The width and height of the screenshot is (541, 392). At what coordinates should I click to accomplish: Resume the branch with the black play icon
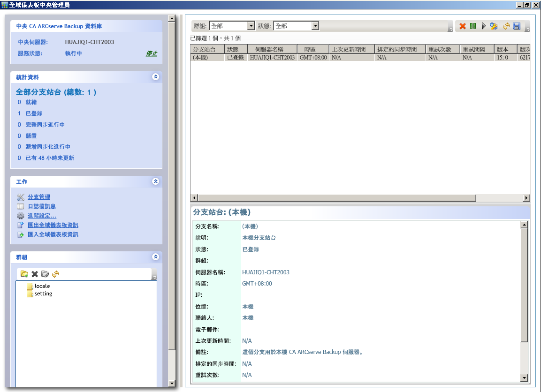483,26
